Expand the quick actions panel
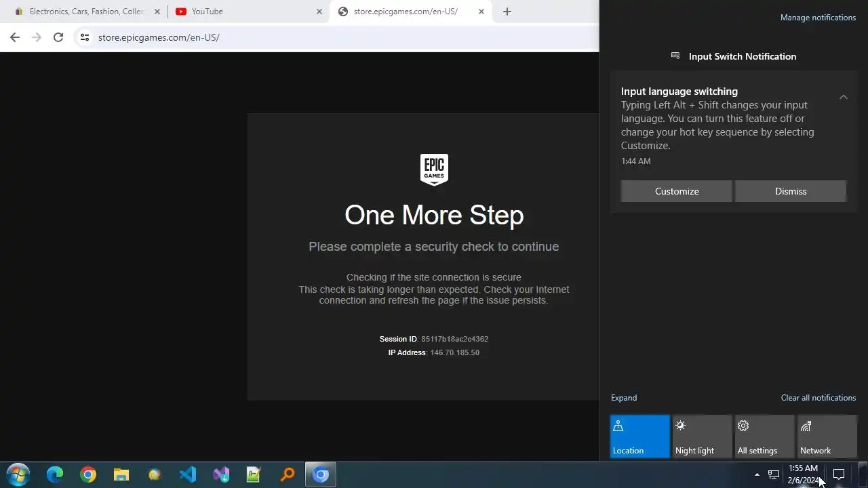 click(x=623, y=398)
